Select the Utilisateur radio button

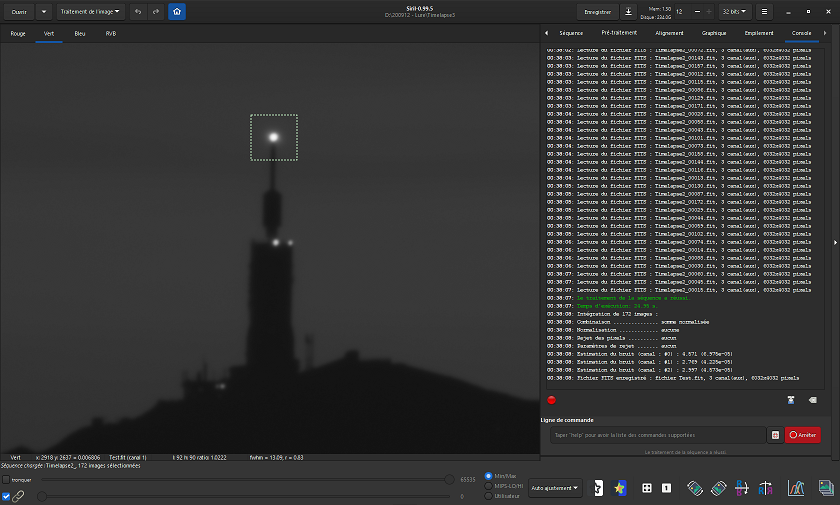(488, 496)
